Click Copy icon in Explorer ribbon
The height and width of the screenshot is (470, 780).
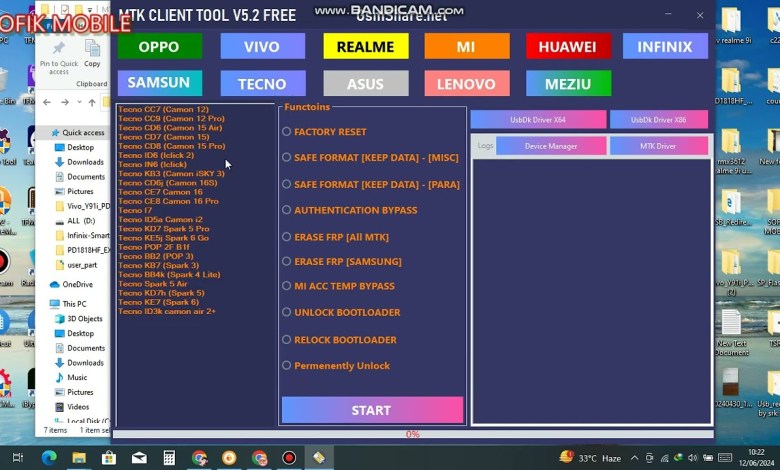coord(92,54)
